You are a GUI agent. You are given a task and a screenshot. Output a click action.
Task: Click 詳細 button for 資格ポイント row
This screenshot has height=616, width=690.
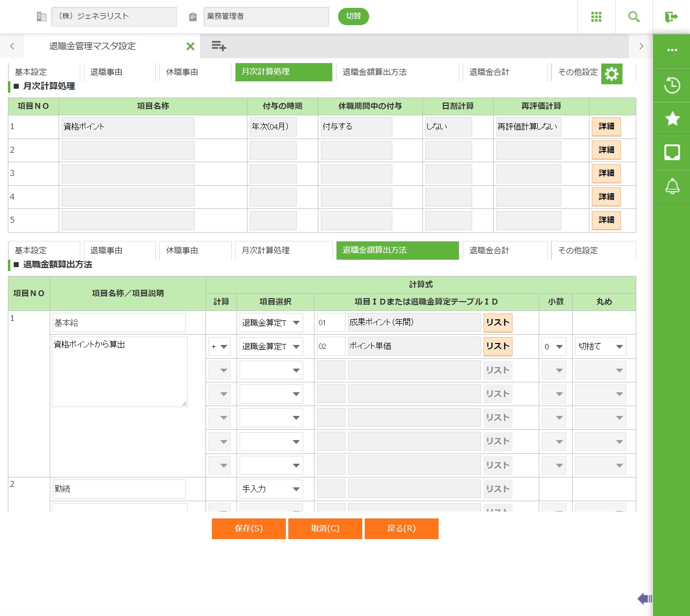606,127
